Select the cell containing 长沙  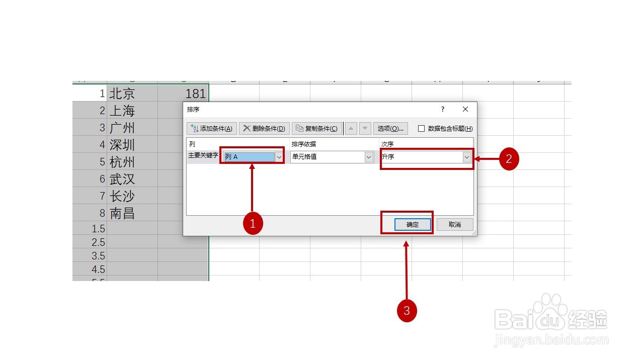pos(132,196)
